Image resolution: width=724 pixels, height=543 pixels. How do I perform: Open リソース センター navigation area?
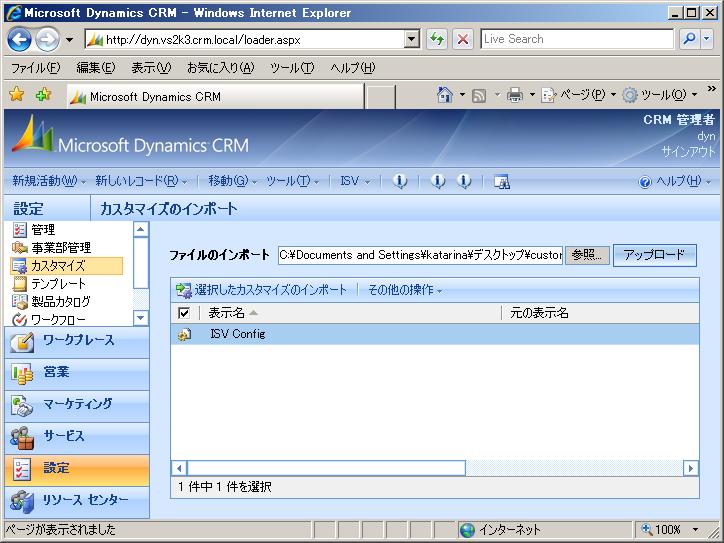77,502
